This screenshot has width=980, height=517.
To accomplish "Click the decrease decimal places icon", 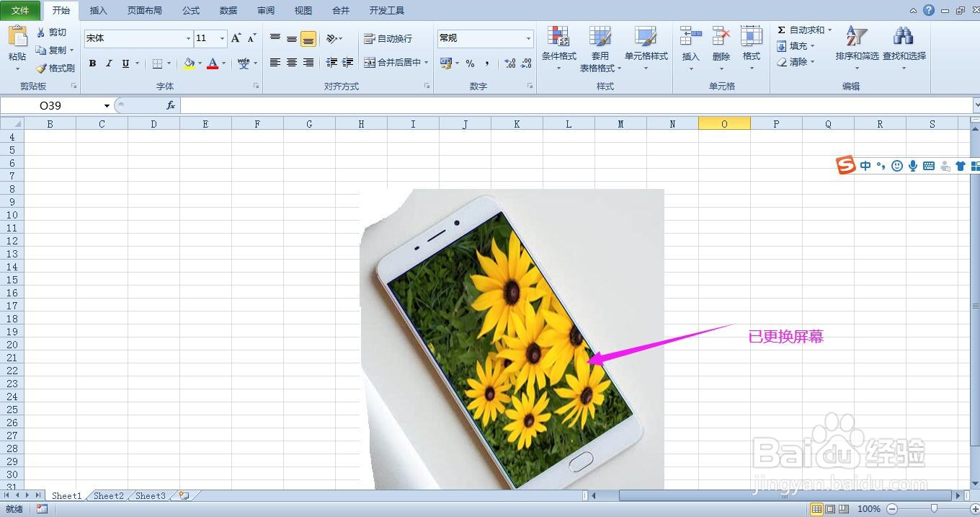I will [x=527, y=63].
